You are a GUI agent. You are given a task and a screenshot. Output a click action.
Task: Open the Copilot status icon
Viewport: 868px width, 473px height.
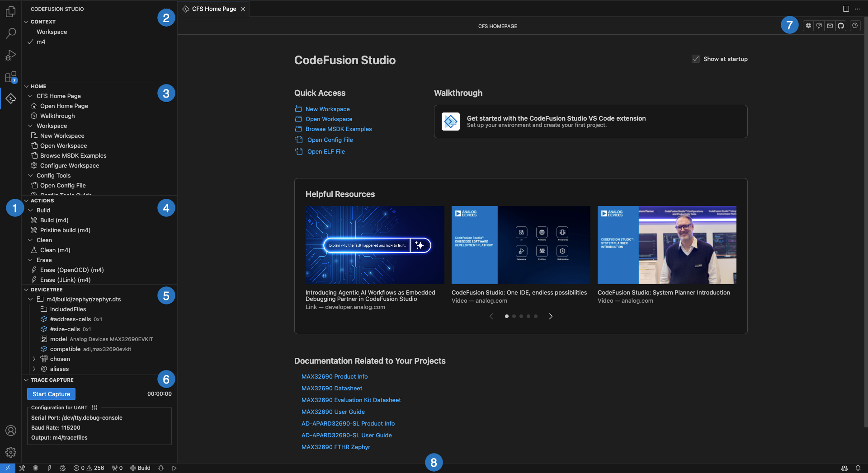(844, 468)
